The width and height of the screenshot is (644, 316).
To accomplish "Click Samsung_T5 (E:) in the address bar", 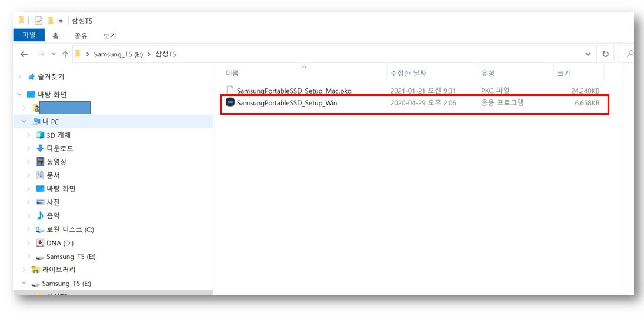I will pos(118,54).
